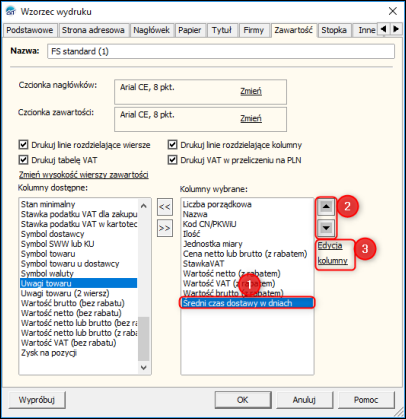This screenshot has width=406, height=419.
Task: Open the Podstawowe tab
Action: pos(30,30)
